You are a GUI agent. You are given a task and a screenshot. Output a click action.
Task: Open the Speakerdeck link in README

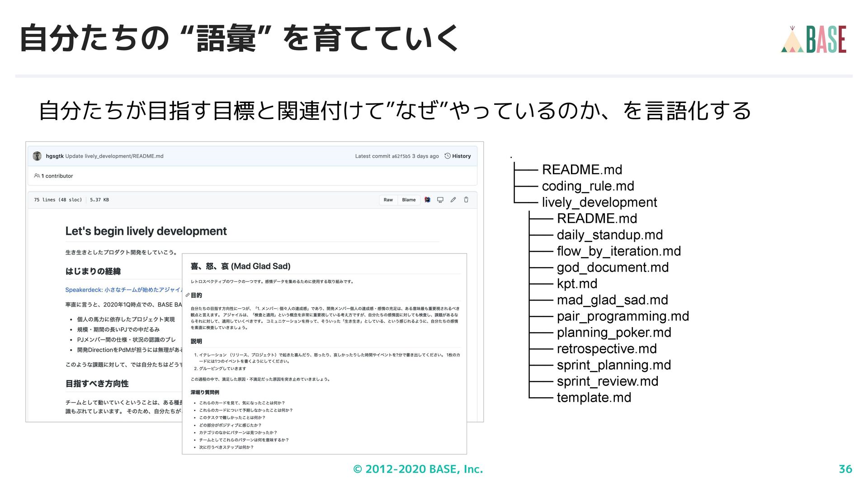123,290
